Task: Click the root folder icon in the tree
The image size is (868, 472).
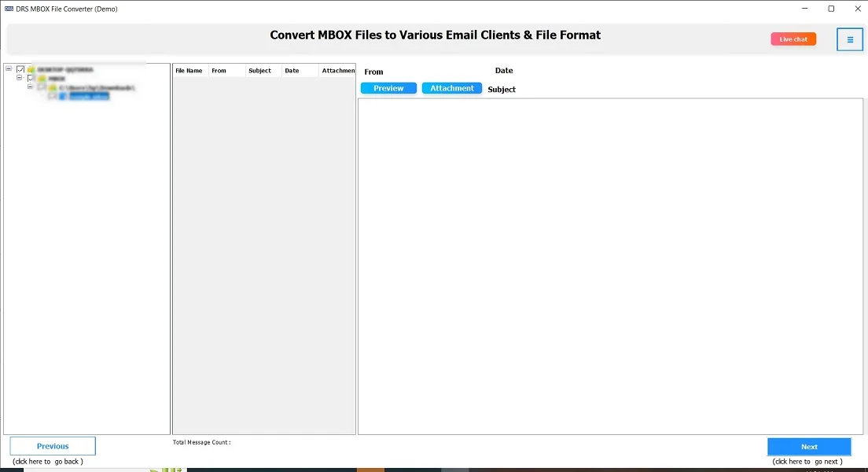Action: click(x=31, y=69)
